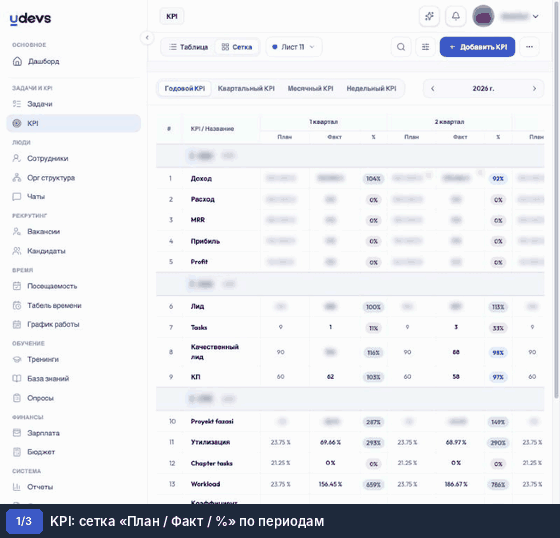Click the search magnifier icon

pos(401,47)
